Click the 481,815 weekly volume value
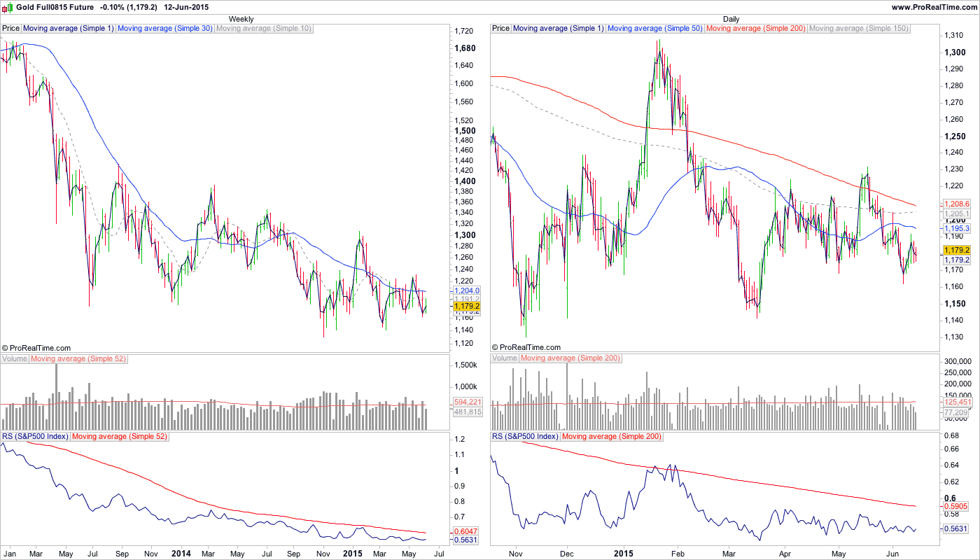Viewport: 980px width, 560px height. point(468,412)
